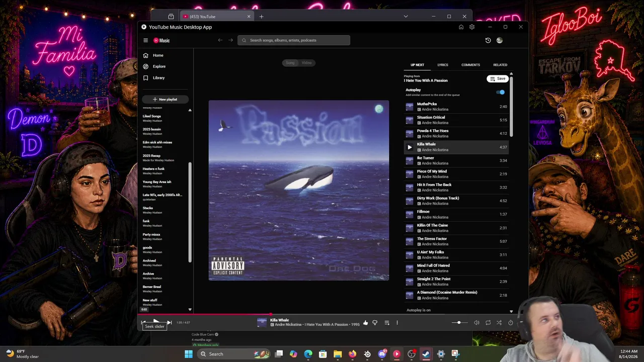Create a new playlist

[x=165, y=100]
